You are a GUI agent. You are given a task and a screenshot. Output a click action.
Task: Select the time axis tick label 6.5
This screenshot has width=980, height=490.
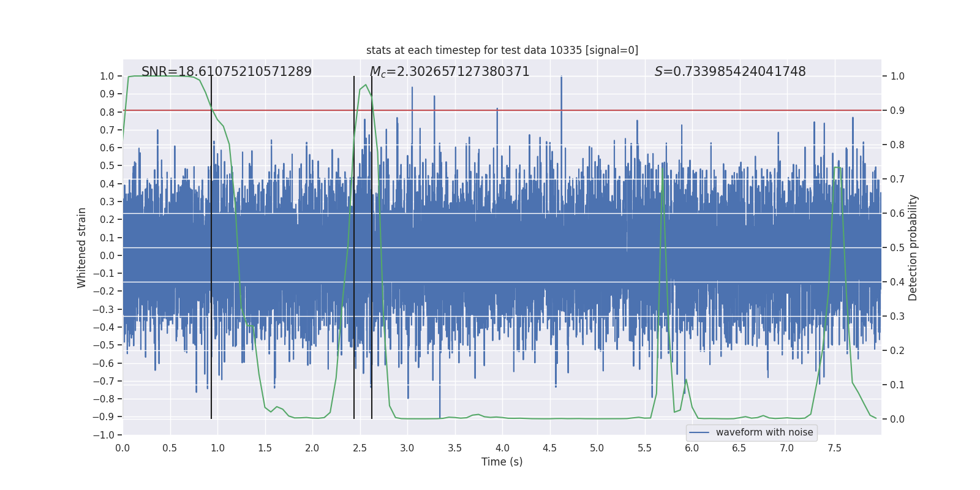[x=739, y=448]
